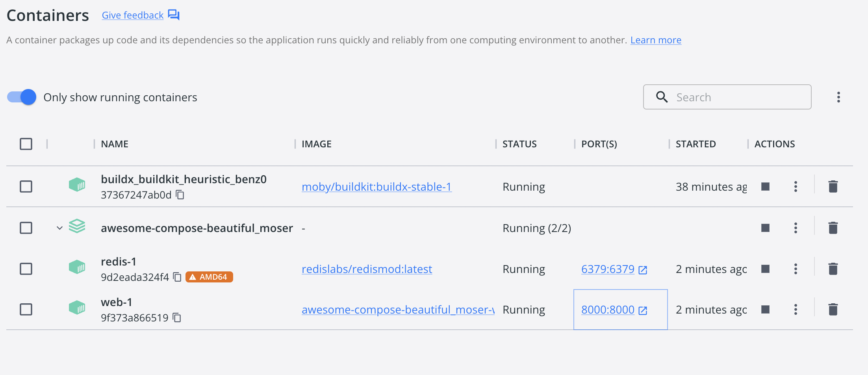Sort by the PORT(S) column header
Image resolution: width=868 pixels, height=375 pixels.
click(599, 144)
